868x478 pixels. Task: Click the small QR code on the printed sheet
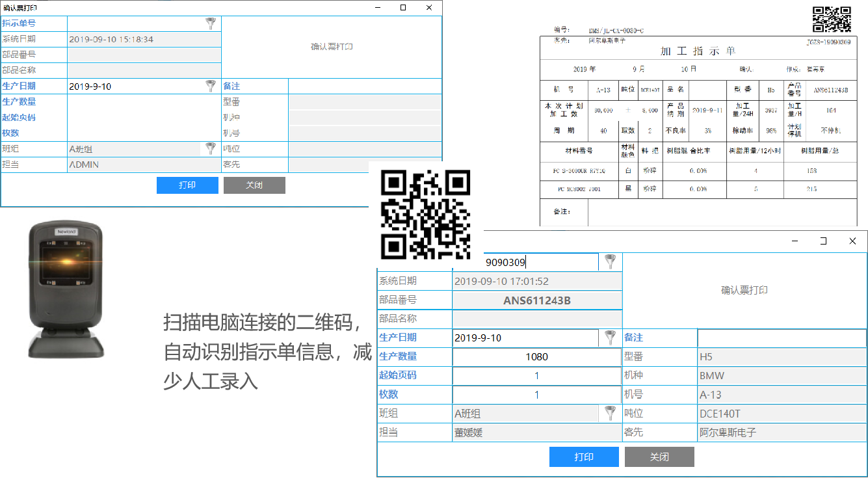[x=832, y=19]
